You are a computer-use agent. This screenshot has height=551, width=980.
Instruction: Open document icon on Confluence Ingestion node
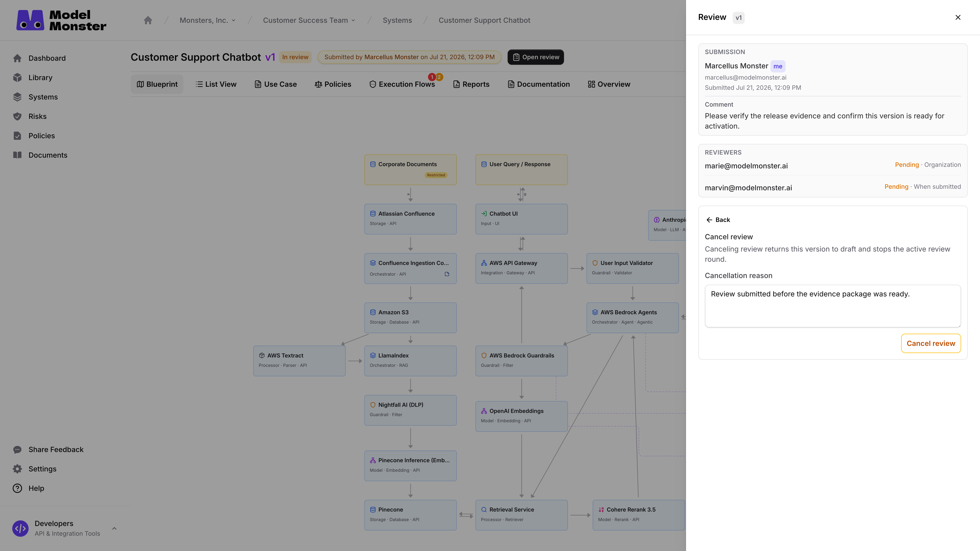click(447, 274)
